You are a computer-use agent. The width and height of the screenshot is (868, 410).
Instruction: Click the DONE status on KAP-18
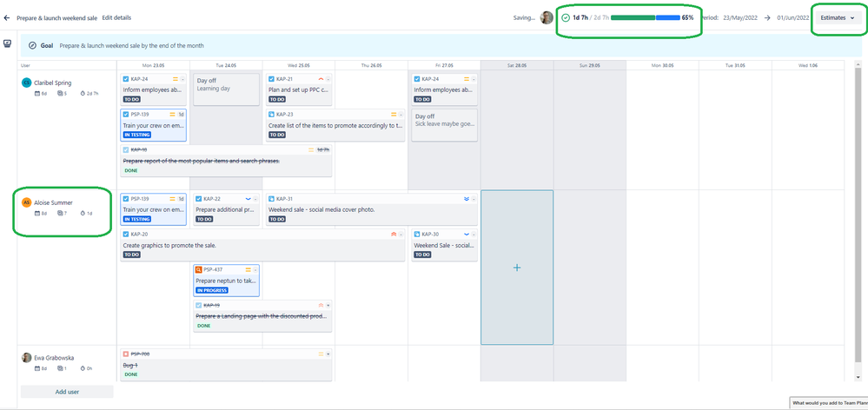[x=130, y=170]
